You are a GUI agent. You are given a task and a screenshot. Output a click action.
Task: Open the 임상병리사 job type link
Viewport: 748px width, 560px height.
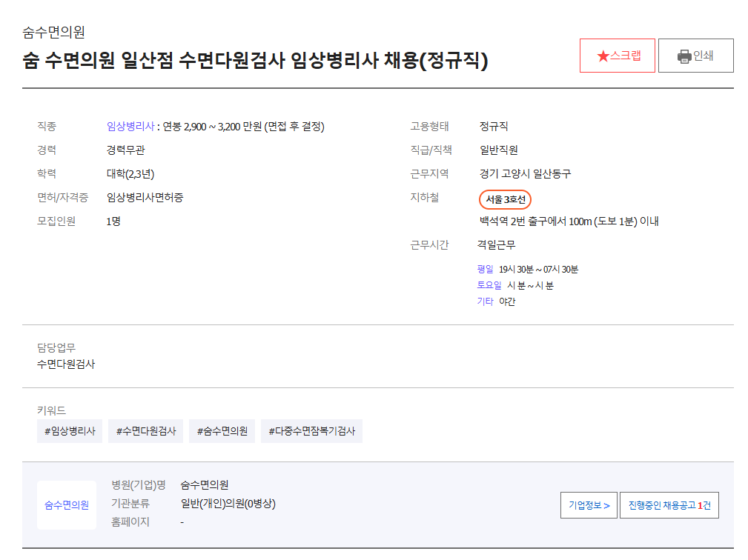[130, 127]
